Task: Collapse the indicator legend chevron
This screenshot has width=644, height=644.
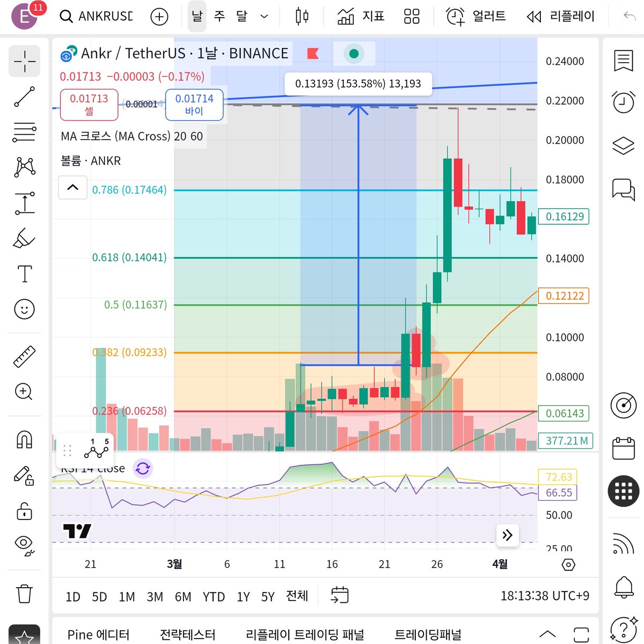Action: coord(72,187)
